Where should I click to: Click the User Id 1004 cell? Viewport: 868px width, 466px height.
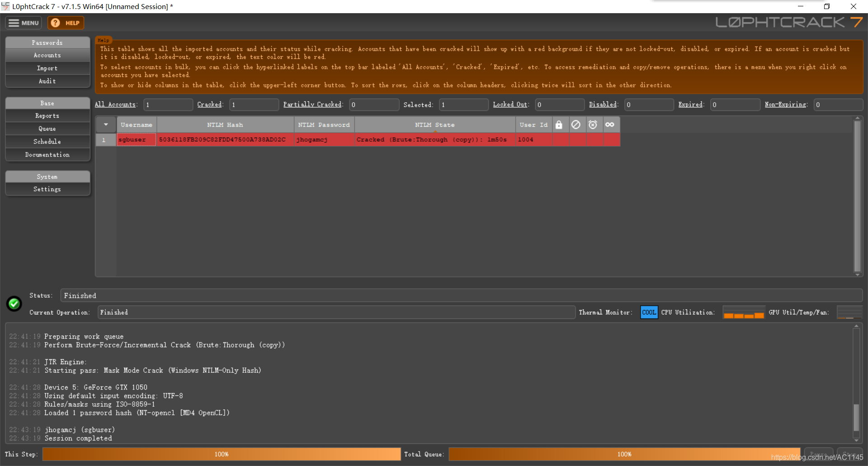pyautogui.click(x=533, y=140)
